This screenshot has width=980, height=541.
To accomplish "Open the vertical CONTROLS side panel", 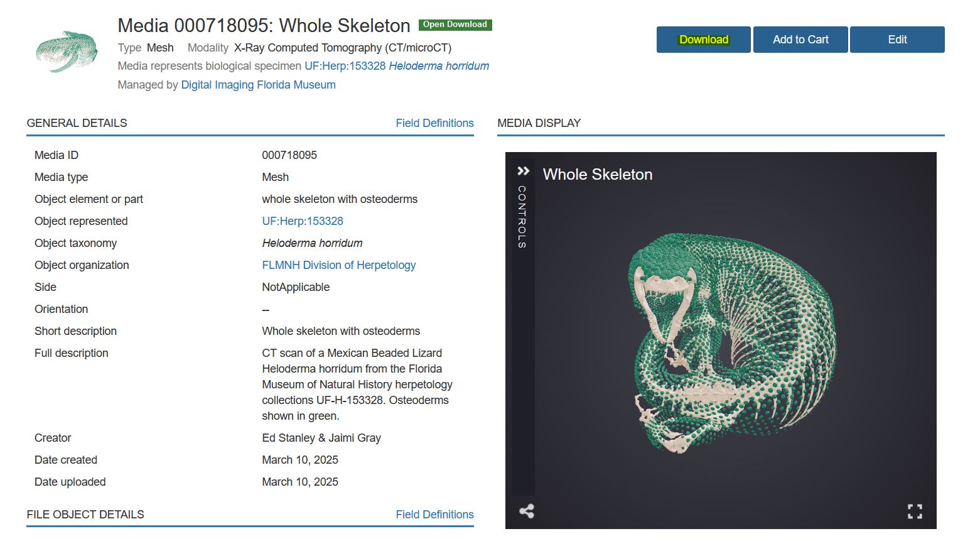I will pyautogui.click(x=522, y=217).
